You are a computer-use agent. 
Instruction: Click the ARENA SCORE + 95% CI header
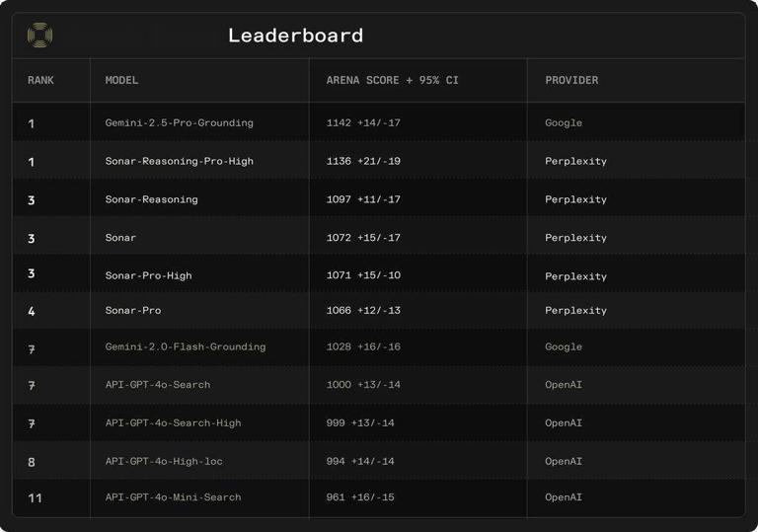tap(392, 80)
